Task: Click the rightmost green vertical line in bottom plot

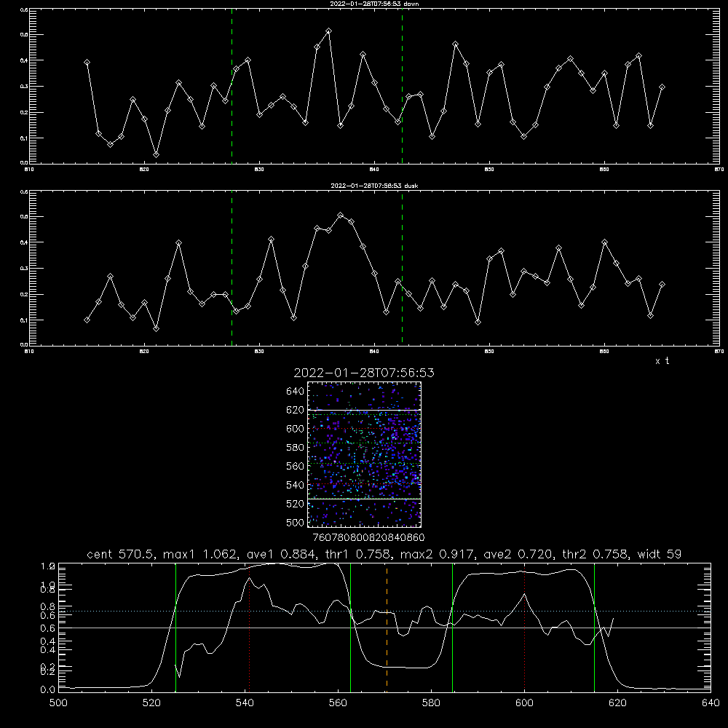Action: point(594,628)
